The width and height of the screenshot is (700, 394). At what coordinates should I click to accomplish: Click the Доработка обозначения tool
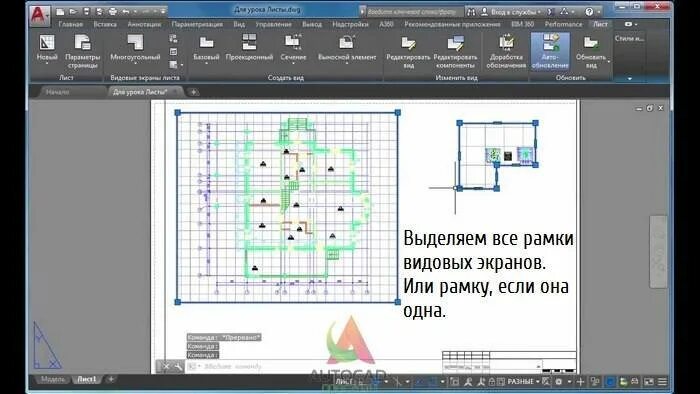(506, 51)
